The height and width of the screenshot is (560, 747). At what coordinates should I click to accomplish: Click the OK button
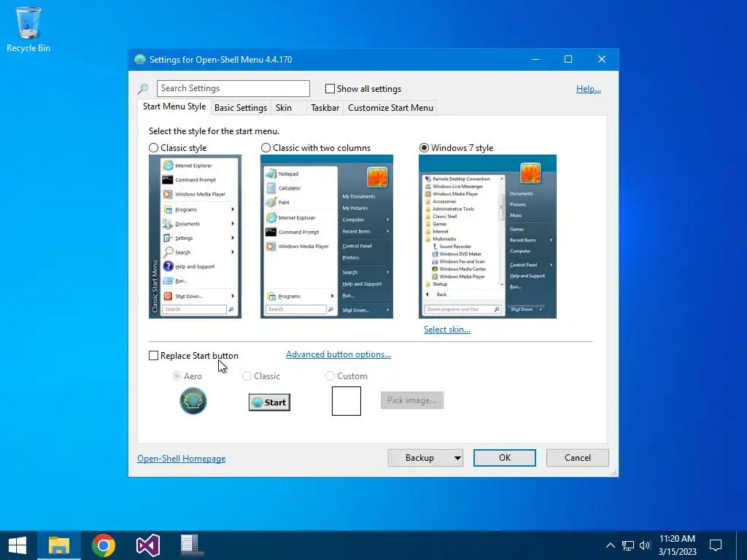pyautogui.click(x=505, y=458)
